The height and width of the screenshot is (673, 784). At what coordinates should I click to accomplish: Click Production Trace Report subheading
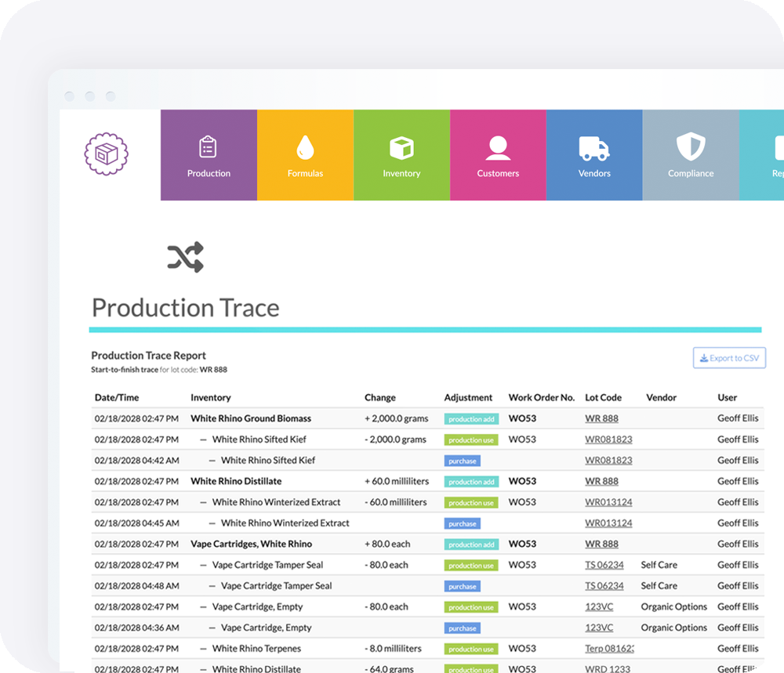coord(148,355)
